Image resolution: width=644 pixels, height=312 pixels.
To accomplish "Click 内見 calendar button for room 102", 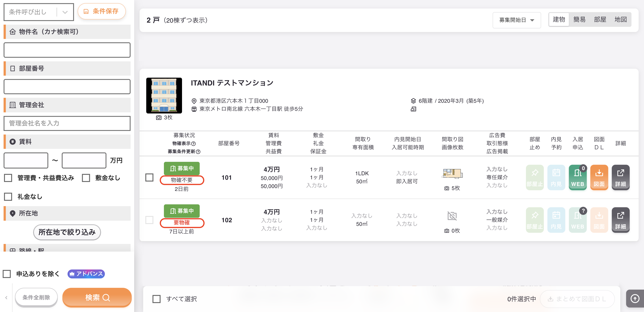I will tap(556, 220).
